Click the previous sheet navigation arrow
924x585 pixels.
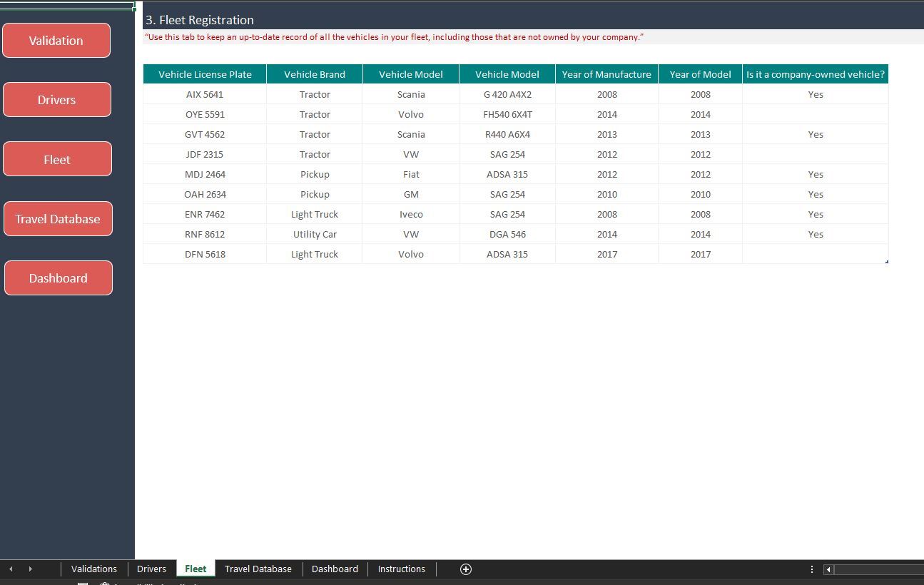click(10, 569)
